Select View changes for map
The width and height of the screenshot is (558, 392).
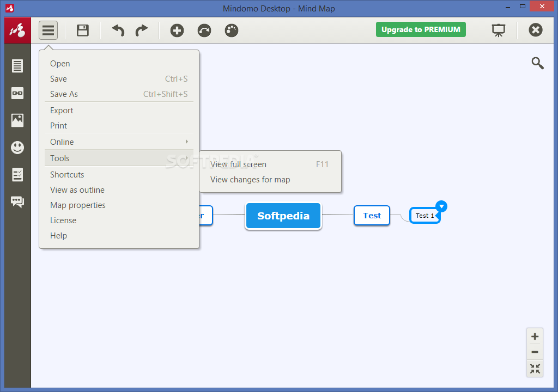point(270,180)
